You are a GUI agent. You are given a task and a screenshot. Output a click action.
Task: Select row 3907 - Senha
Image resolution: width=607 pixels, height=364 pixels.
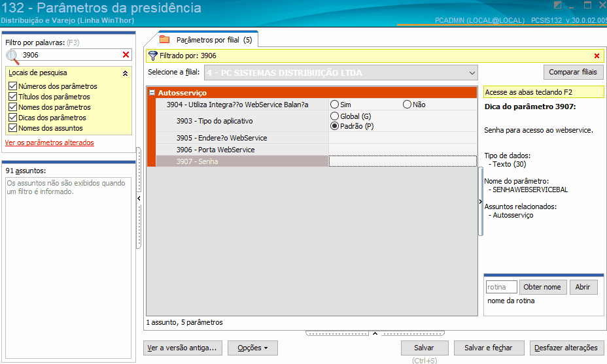pos(242,161)
